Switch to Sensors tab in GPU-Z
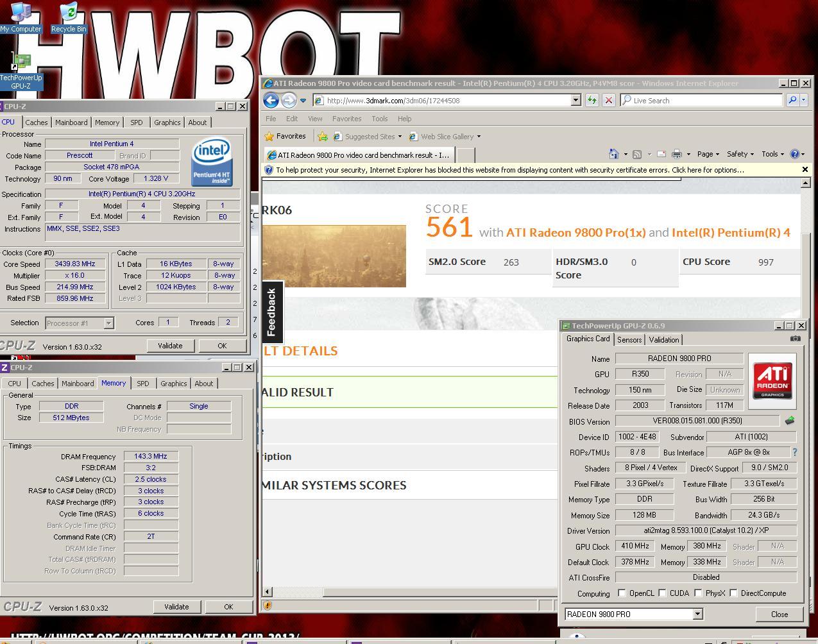This screenshot has height=644, width=818. (629, 340)
